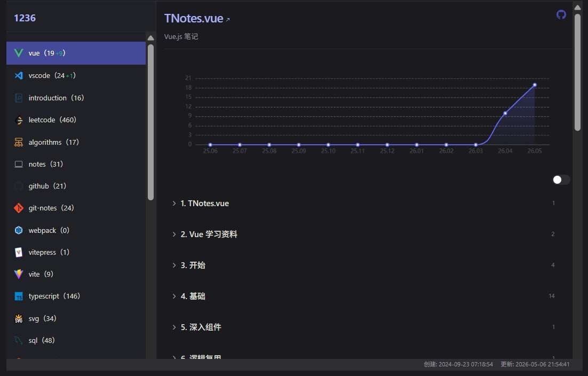Click the webpack cube icon
Screen dimensions: 588x376
tap(18, 230)
